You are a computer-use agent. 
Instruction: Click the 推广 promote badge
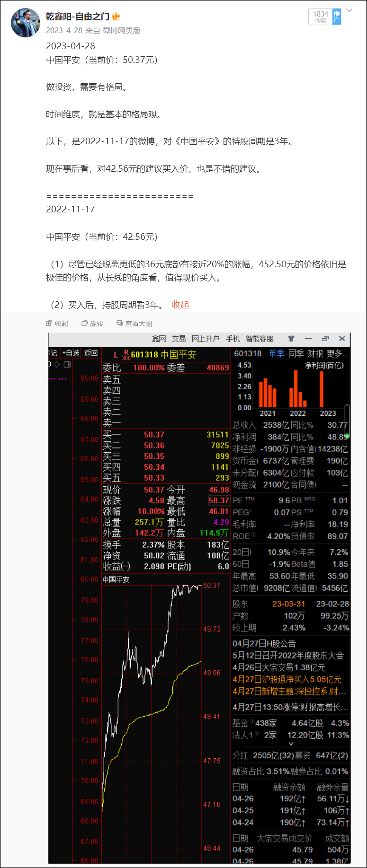point(337,17)
